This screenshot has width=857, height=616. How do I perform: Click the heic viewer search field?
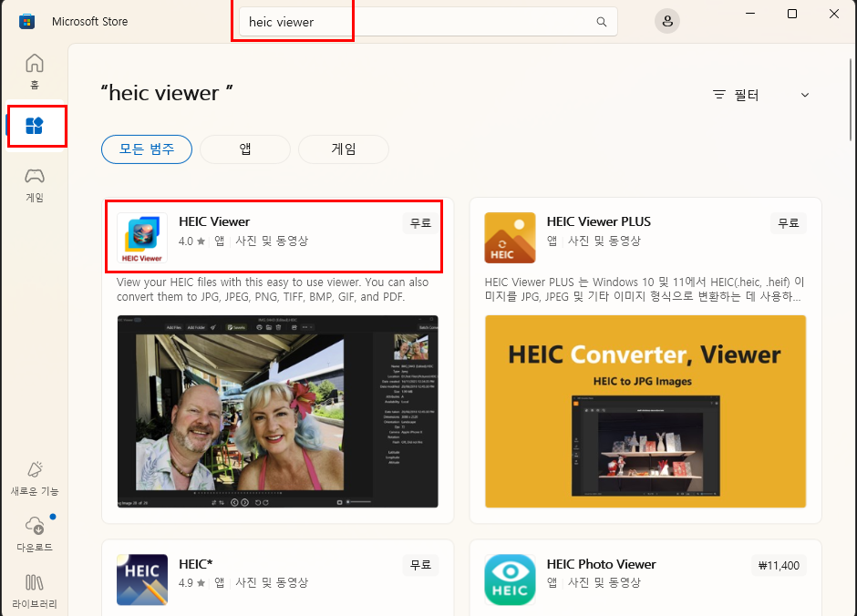click(428, 22)
